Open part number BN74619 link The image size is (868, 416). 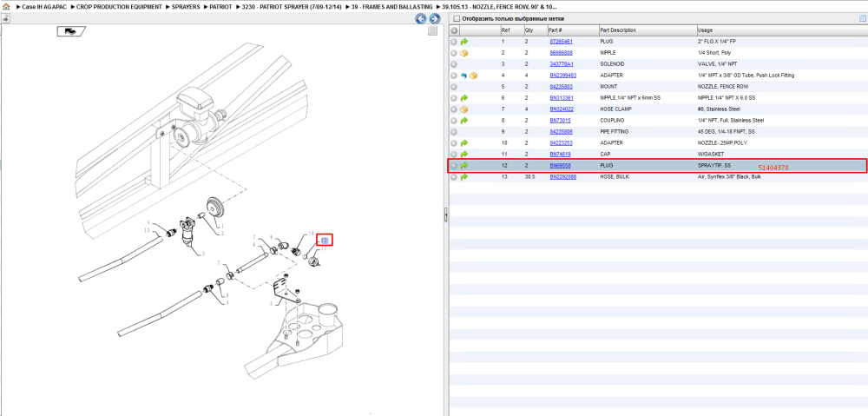[x=560, y=154]
